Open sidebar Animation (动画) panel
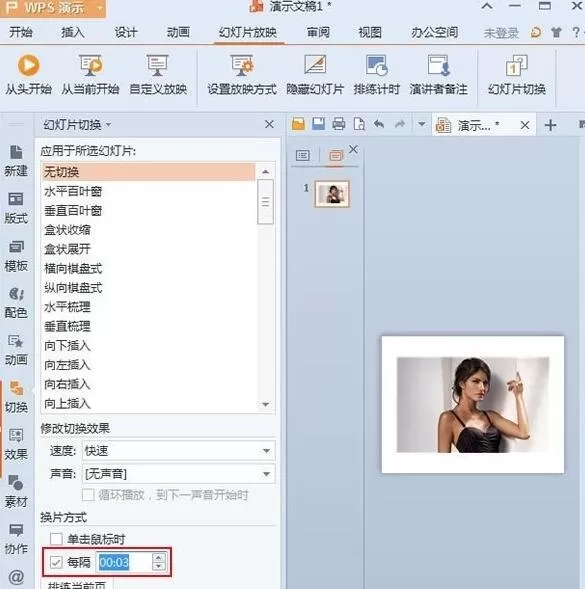Image resolution: width=585 pixels, height=589 pixels. [x=16, y=350]
